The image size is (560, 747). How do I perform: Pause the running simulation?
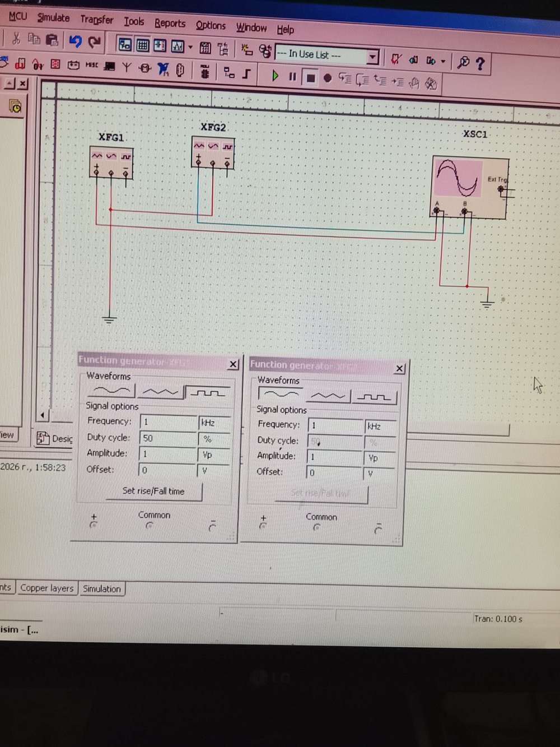tap(292, 77)
